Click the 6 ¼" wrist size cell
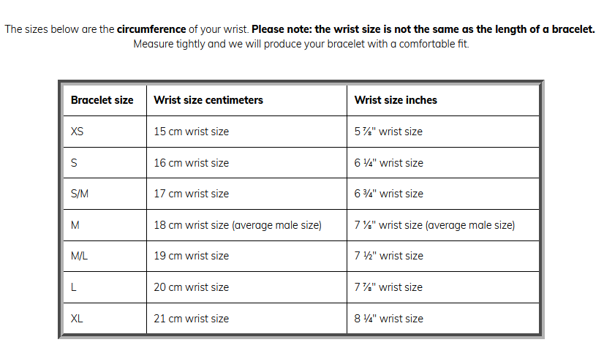The width and height of the screenshot is (604, 364). [x=388, y=163]
